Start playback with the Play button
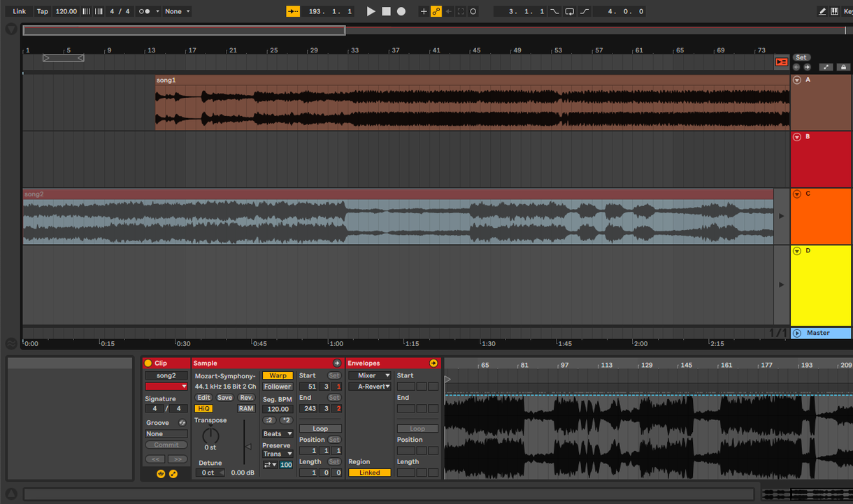Screen dimensions: 853x504 pos(371,11)
